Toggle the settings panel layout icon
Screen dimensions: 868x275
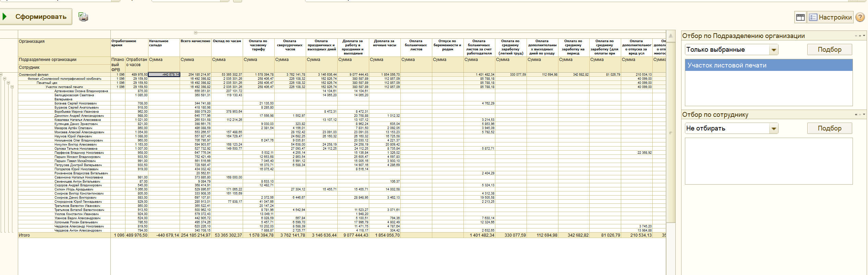coord(800,17)
